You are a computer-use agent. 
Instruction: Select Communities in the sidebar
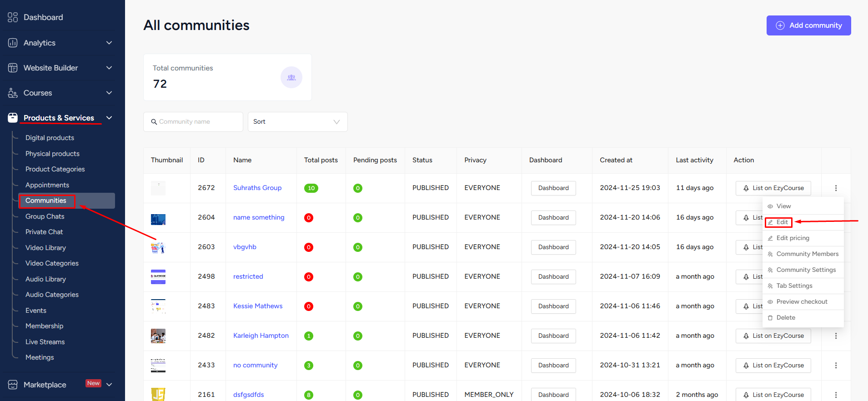[66, 200]
